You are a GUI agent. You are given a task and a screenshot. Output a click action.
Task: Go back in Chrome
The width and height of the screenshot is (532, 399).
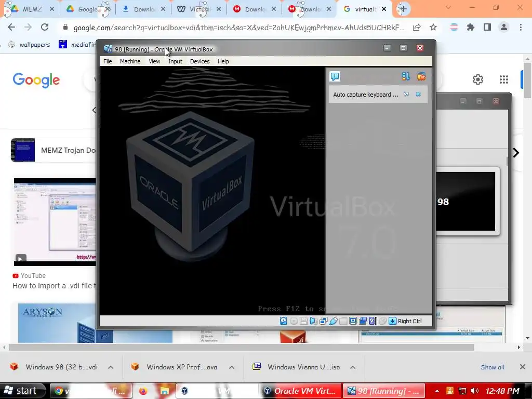pyautogui.click(x=11, y=27)
